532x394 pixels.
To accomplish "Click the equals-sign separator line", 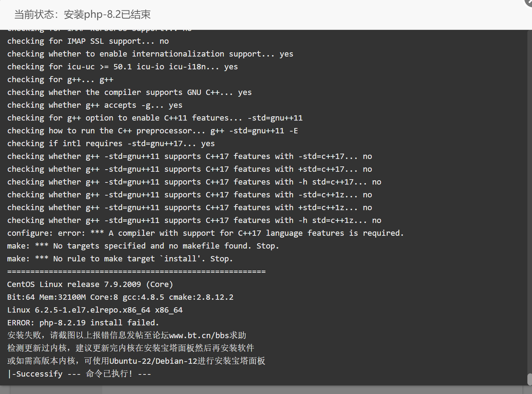I will pos(136,272).
